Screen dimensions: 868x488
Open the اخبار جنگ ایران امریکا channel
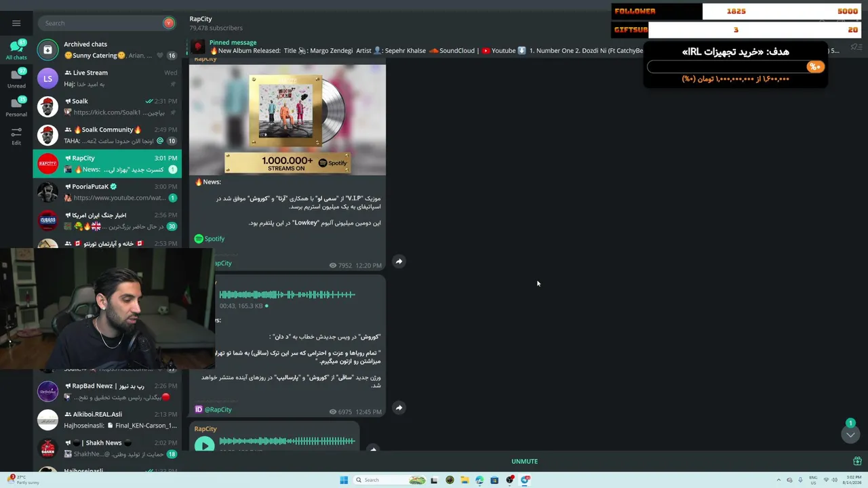coord(107,220)
